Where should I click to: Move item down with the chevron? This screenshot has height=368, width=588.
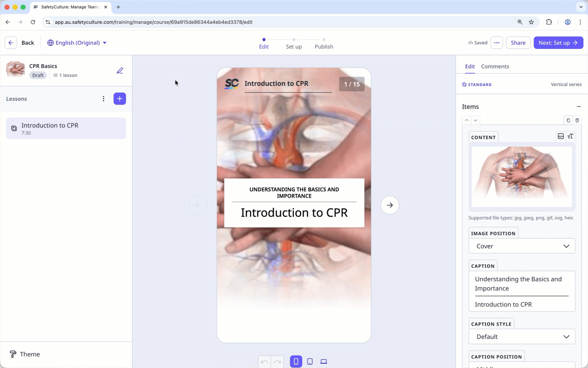(x=475, y=120)
